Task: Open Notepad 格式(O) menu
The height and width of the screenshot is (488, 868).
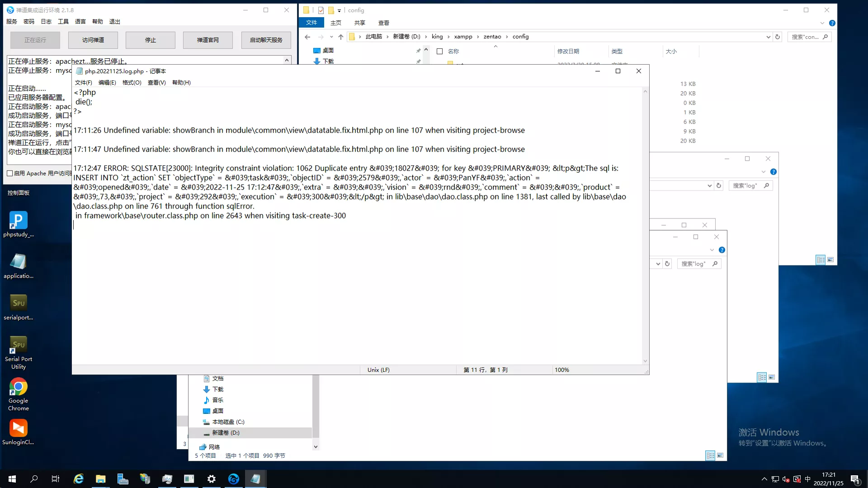Action: 132,82
